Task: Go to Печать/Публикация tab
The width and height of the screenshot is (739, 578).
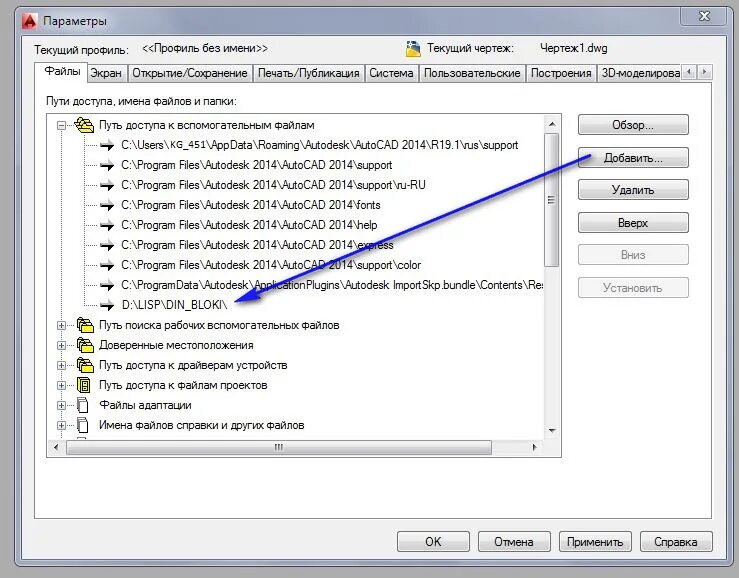Action: 309,73
